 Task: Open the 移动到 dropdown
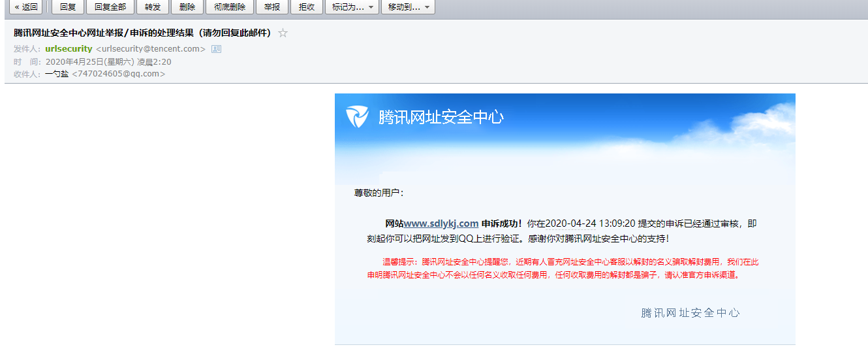pyautogui.click(x=408, y=7)
